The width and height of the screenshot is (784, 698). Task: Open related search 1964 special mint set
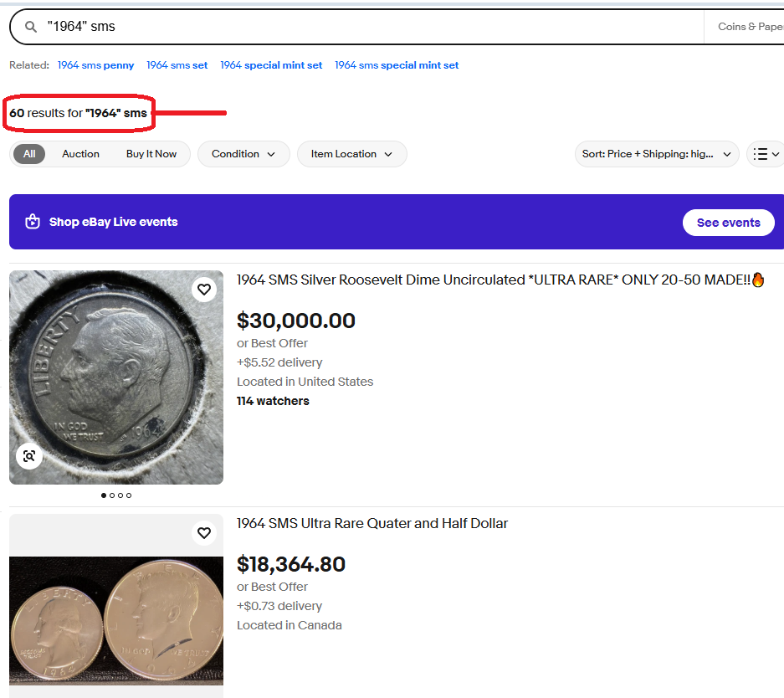271,65
